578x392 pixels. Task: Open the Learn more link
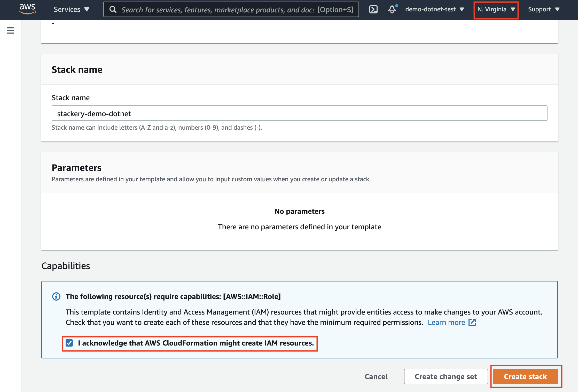446,322
